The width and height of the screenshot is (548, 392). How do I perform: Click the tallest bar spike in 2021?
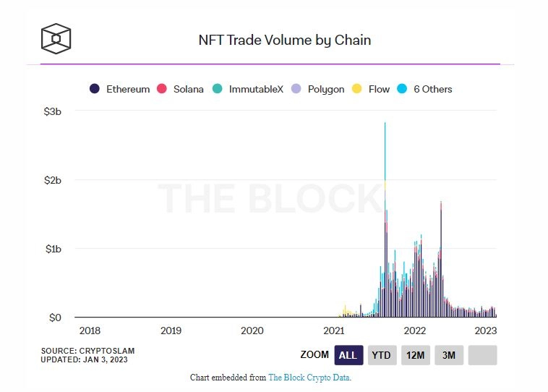[x=385, y=220]
